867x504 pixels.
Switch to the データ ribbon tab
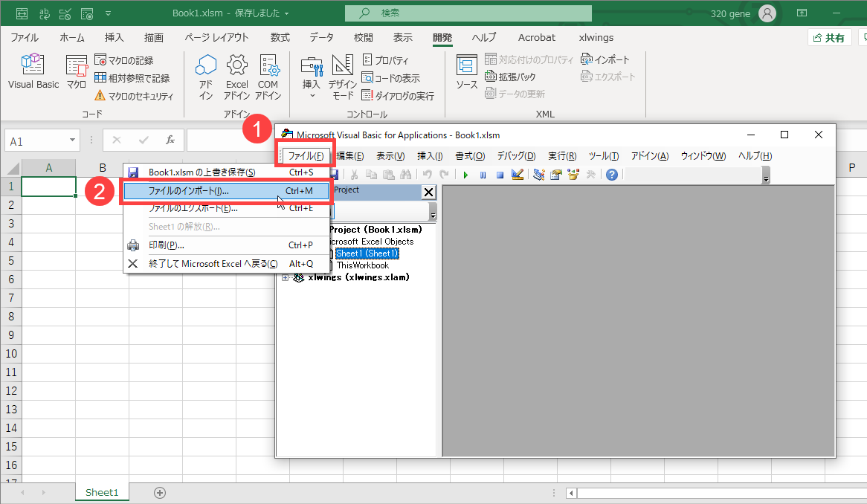[321, 37]
